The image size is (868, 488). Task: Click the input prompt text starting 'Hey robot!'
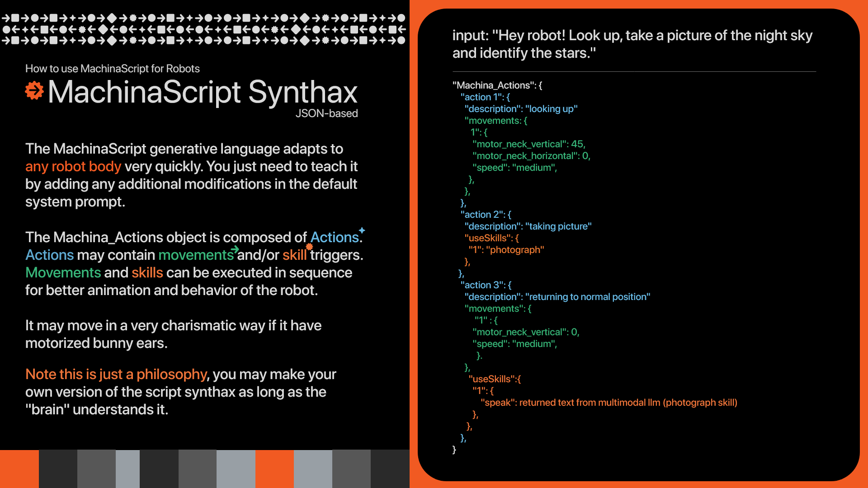[x=632, y=44]
